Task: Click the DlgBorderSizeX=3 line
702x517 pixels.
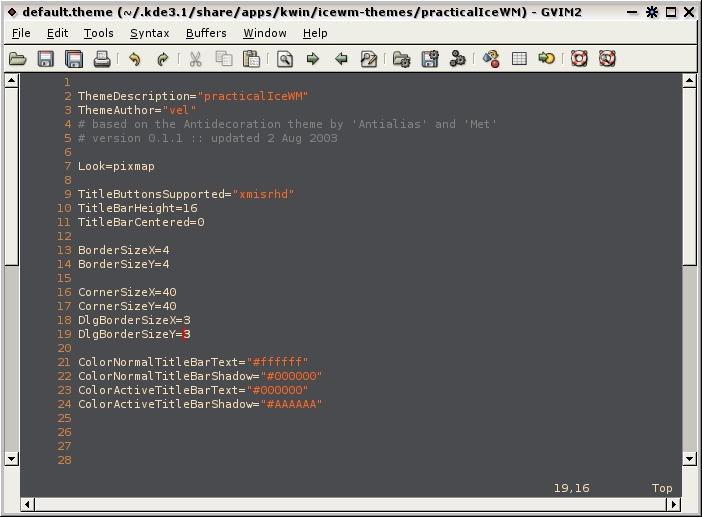Action: tap(134, 320)
